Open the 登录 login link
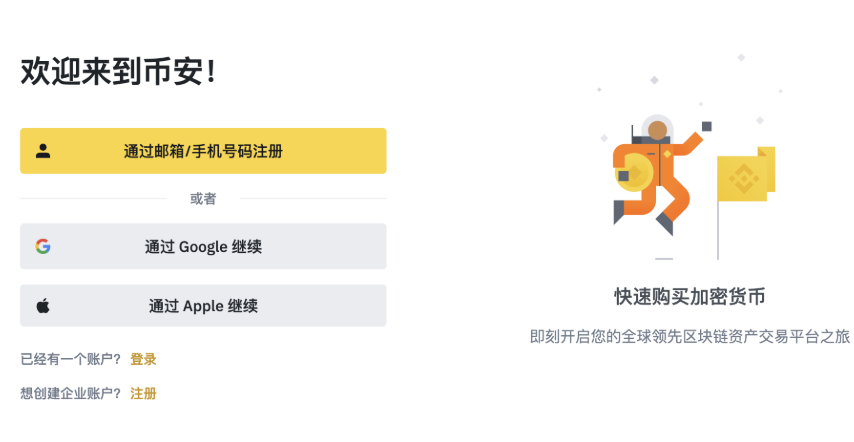Image resolution: width=854 pixels, height=442 pixels. pos(143,359)
